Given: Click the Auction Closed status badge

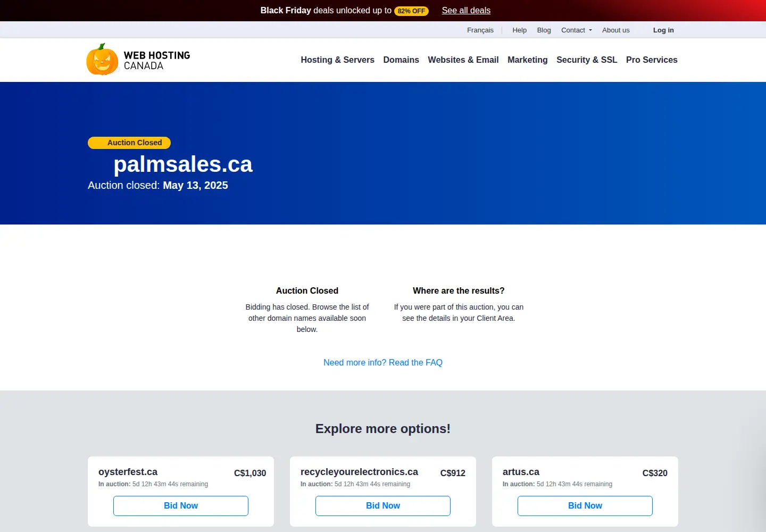Looking at the screenshot, I should [129, 143].
